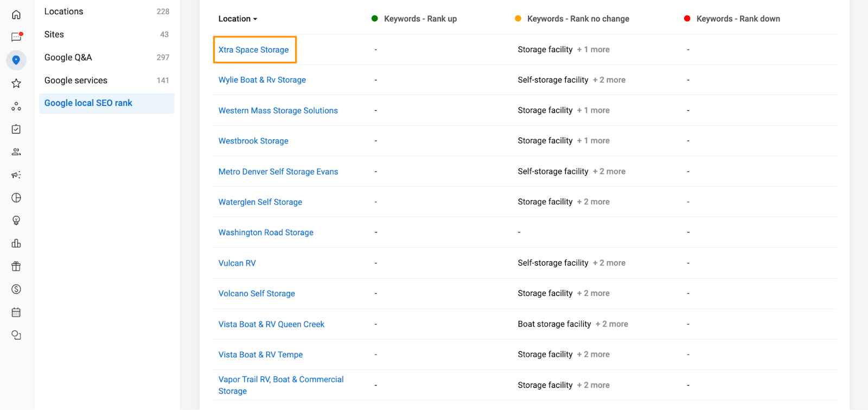Screen dimensions: 868x410
Task: Open the calendar appointments icon
Action: [16, 312]
